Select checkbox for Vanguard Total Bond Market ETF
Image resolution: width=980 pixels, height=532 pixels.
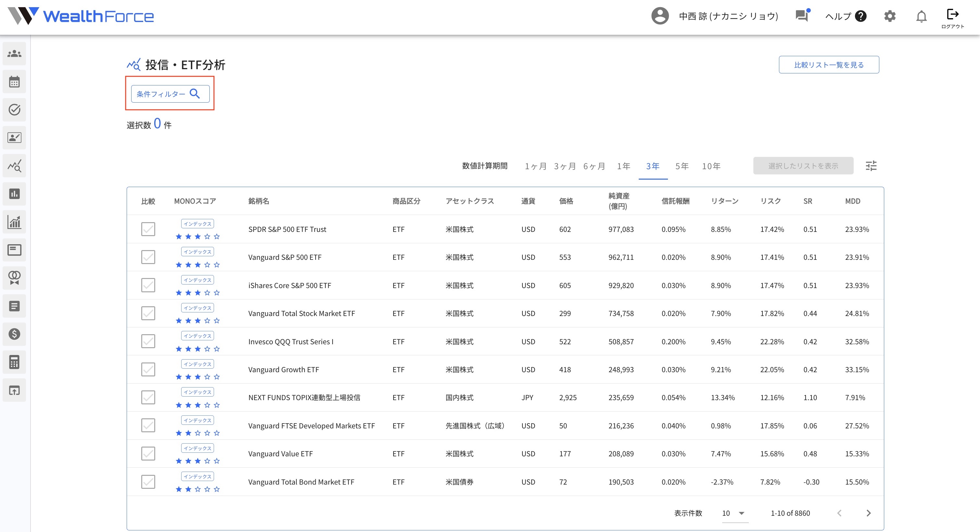148,482
